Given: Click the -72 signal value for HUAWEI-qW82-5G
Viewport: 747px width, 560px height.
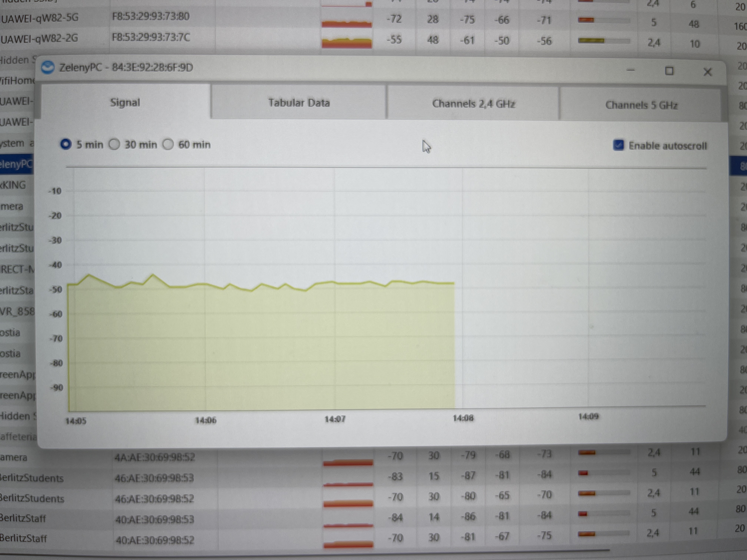Looking at the screenshot, I should (x=394, y=19).
